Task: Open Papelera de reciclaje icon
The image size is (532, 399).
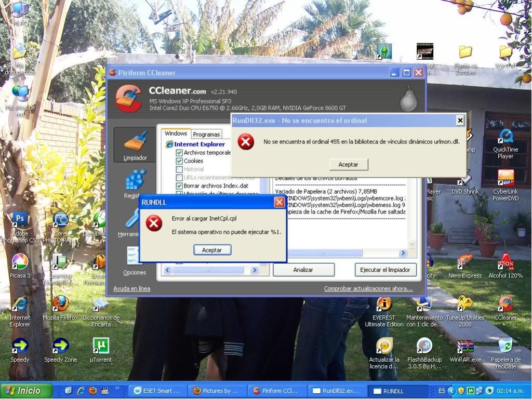Action: [x=506, y=353]
